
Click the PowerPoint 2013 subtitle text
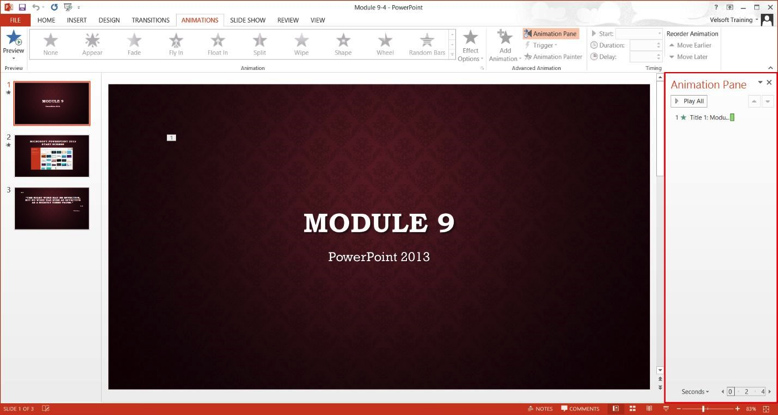pos(379,257)
